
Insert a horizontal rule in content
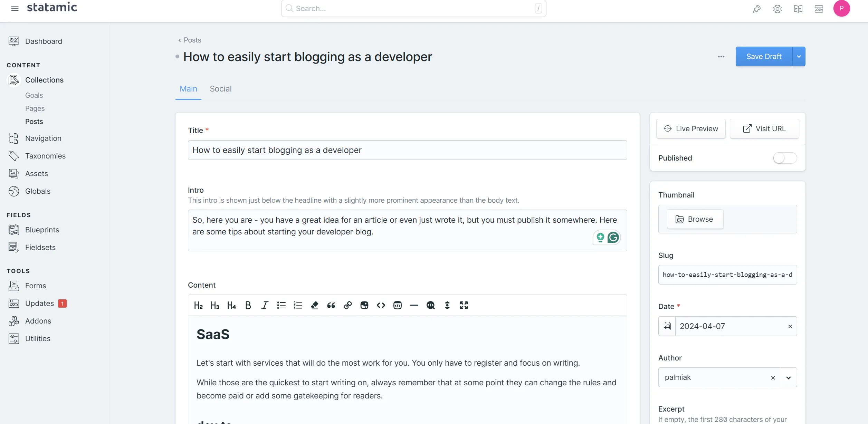(x=414, y=305)
